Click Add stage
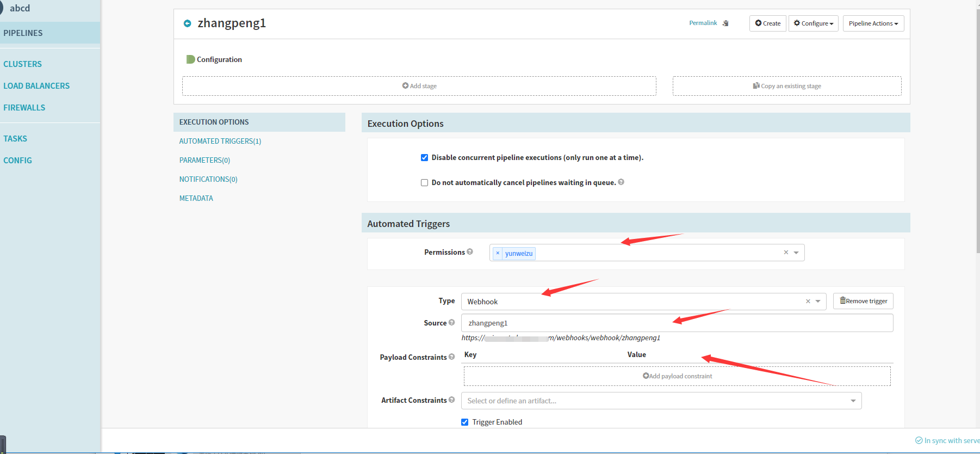The height and width of the screenshot is (454, 980). tap(419, 86)
